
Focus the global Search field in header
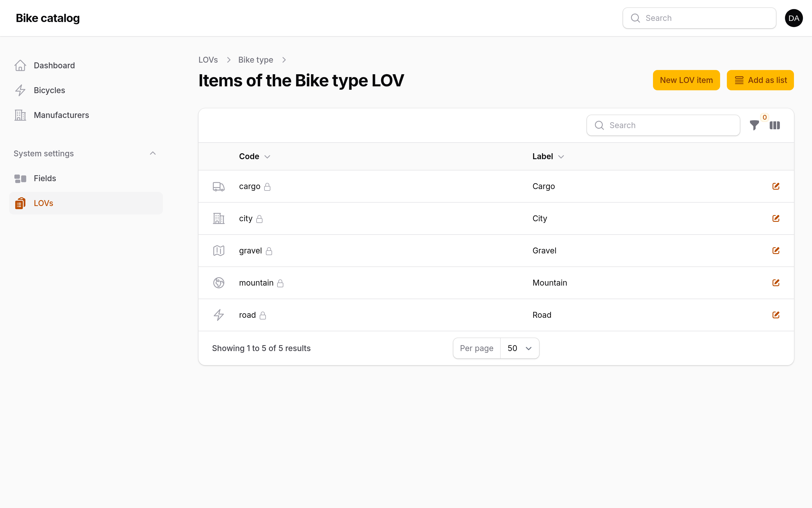(x=699, y=18)
